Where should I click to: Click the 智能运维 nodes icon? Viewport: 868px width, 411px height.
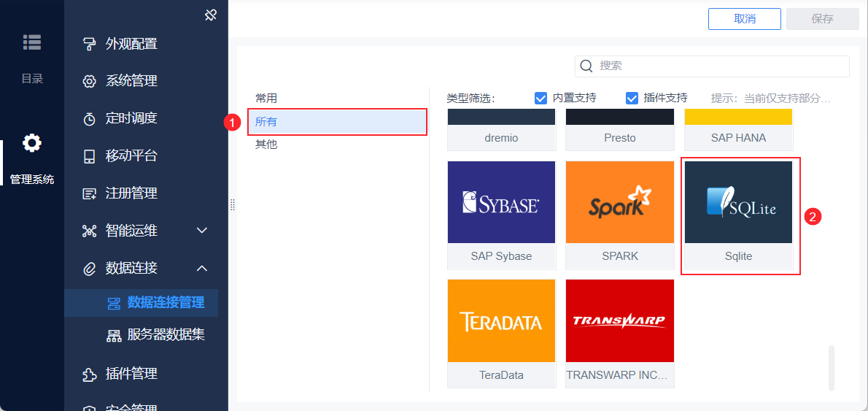pyautogui.click(x=89, y=231)
